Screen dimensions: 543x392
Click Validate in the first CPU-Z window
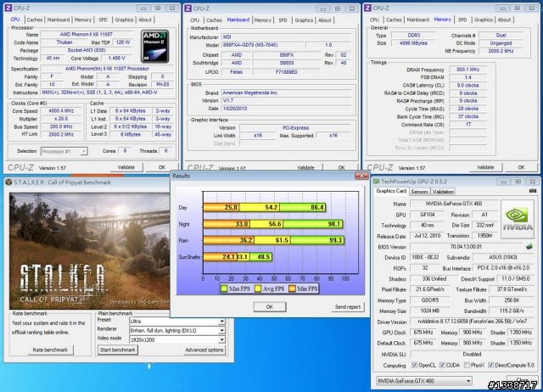pyautogui.click(x=126, y=167)
